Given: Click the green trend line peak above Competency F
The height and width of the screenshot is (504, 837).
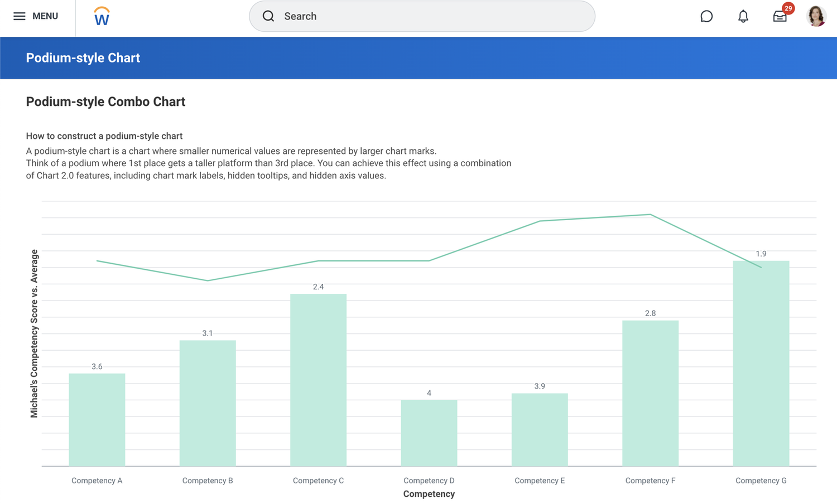Looking at the screenshot, I should 649,214.
